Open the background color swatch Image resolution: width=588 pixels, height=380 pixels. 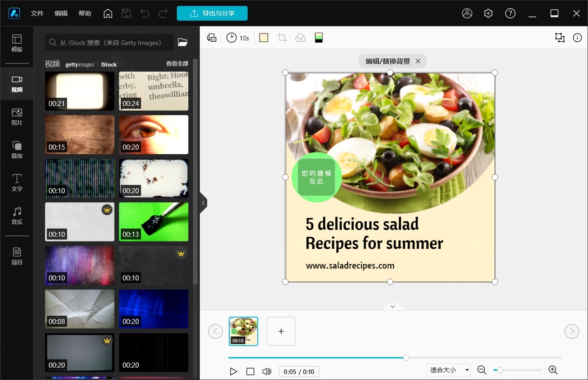264,38
